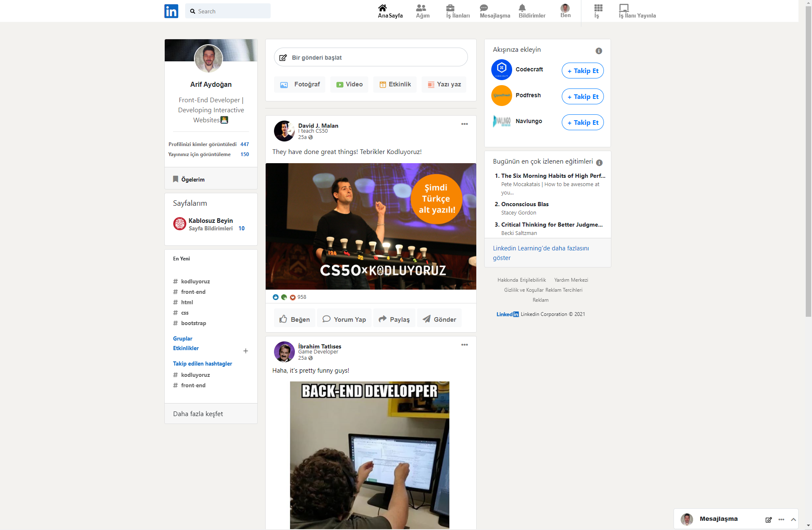Click the Fotoğraf photo icon
The width and height of the screenshot is (812, 530).
[x=284, y=84]
